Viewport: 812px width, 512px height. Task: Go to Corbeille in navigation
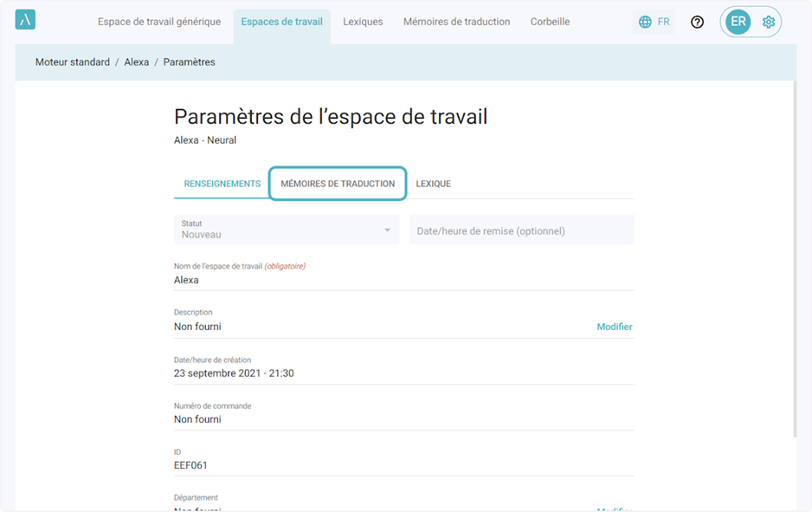coord(550,22)
